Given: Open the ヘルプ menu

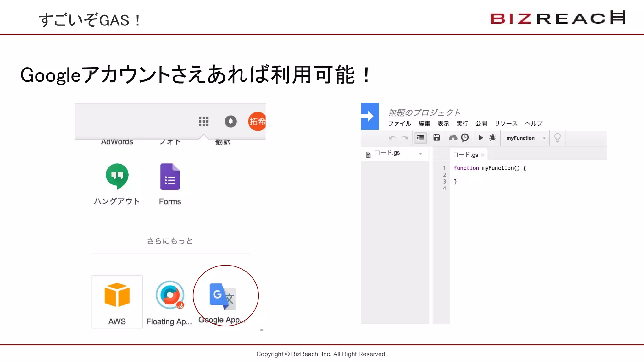Looking at the screenshot, I should pyautogui.click(x=534, y=123).
